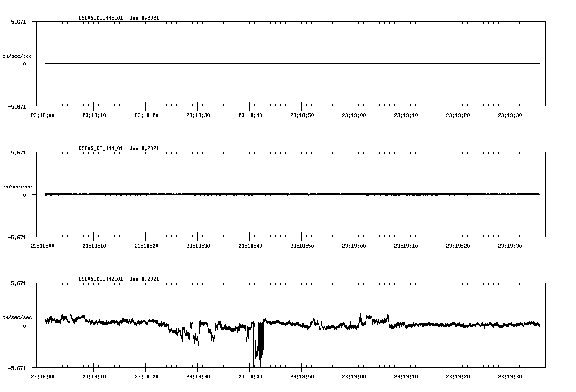This screenshot has width=576, height=392.
Task: Click the QSD05_CI_HNZ_01 Jun 8,2021 chart title
Action: click(119, 279)
